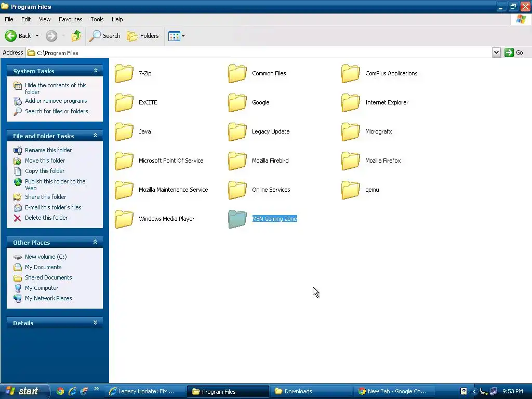532x399 pixels.
Task: Expand the Details panel
Action: (x=96, y=323)
